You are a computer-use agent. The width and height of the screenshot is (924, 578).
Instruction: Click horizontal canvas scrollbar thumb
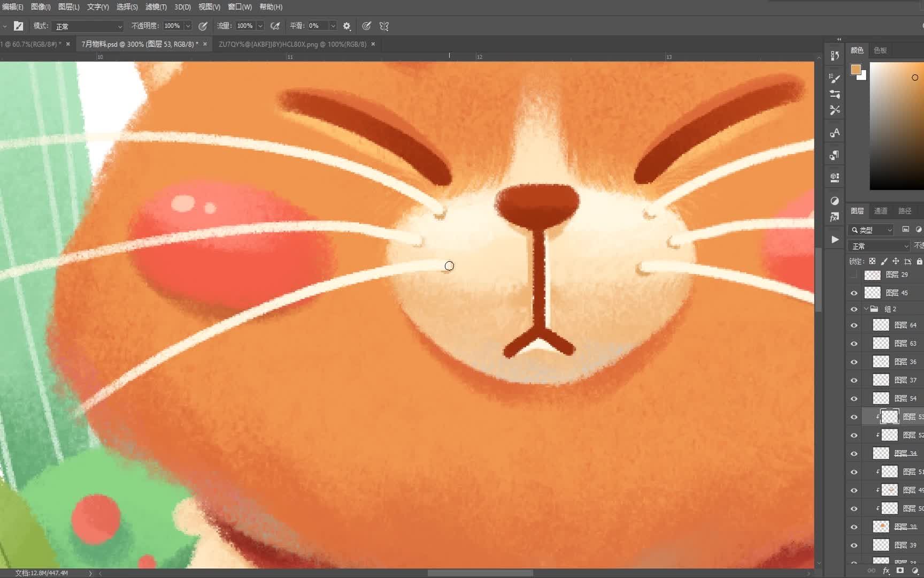(x=480, y=573)
